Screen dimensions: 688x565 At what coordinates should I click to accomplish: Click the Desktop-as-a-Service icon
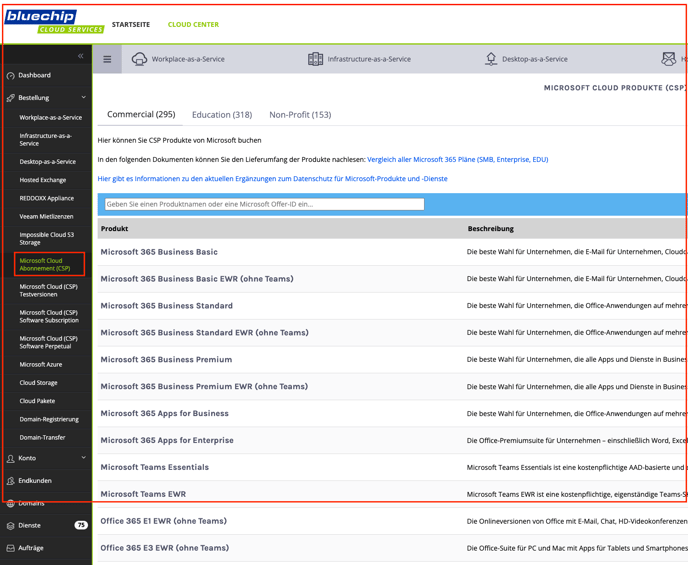[x=490, y=59]
